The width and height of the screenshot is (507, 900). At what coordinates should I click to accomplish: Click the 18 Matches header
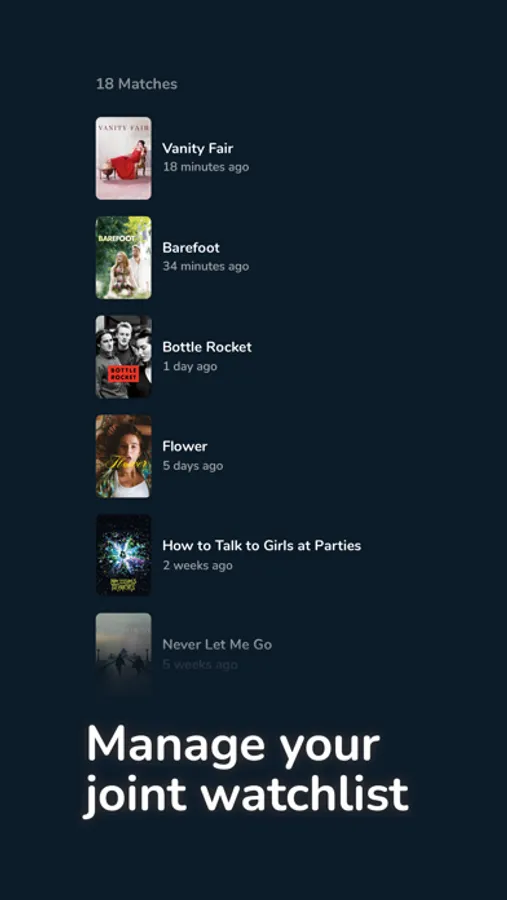tap(137, 84)
